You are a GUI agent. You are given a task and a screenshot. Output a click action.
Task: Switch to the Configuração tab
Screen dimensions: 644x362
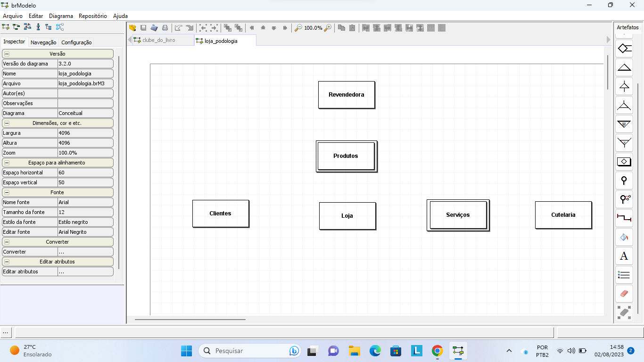(x=76, y=42)
